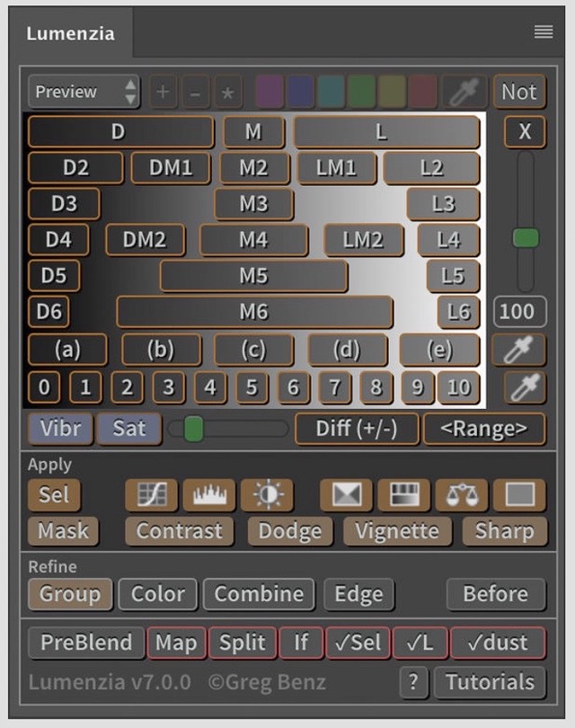Apply the Color Balance scales icon
Image resolution: width=575 pixels, height=728 pixels.
(462, 494)
